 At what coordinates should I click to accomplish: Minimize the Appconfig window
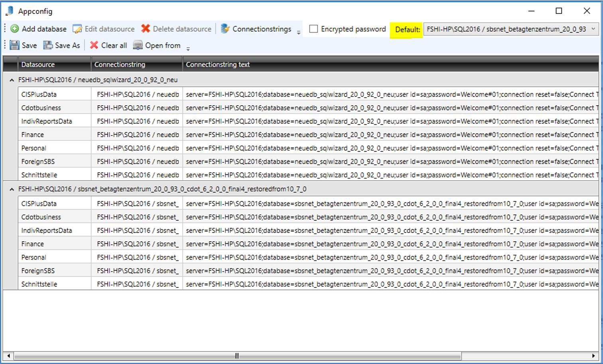tap(531, 11)
